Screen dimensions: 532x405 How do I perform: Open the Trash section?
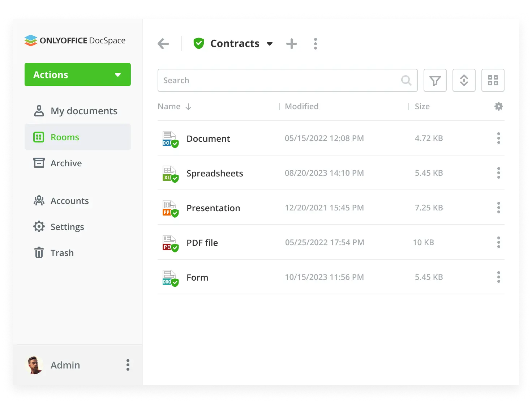tap(62, 253)
